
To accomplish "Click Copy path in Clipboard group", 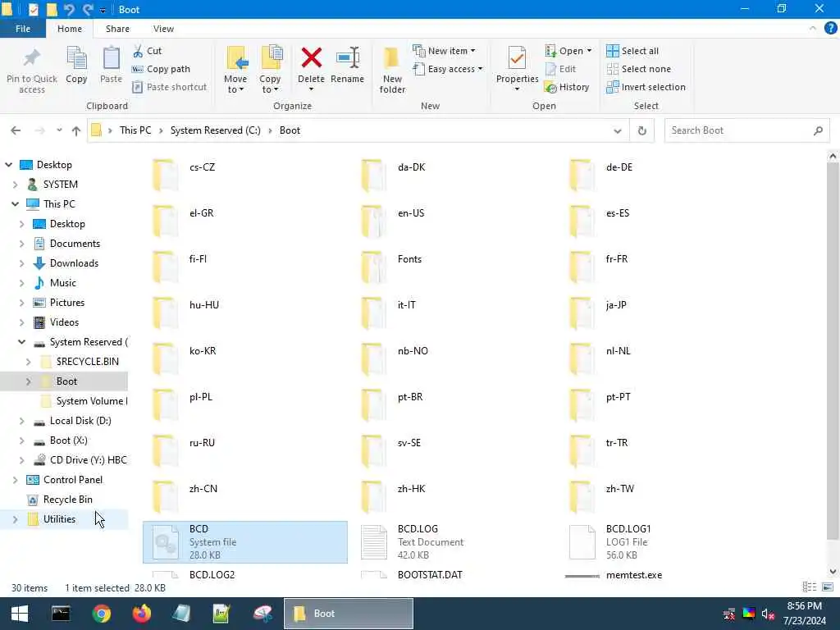I will pos(162,69).
